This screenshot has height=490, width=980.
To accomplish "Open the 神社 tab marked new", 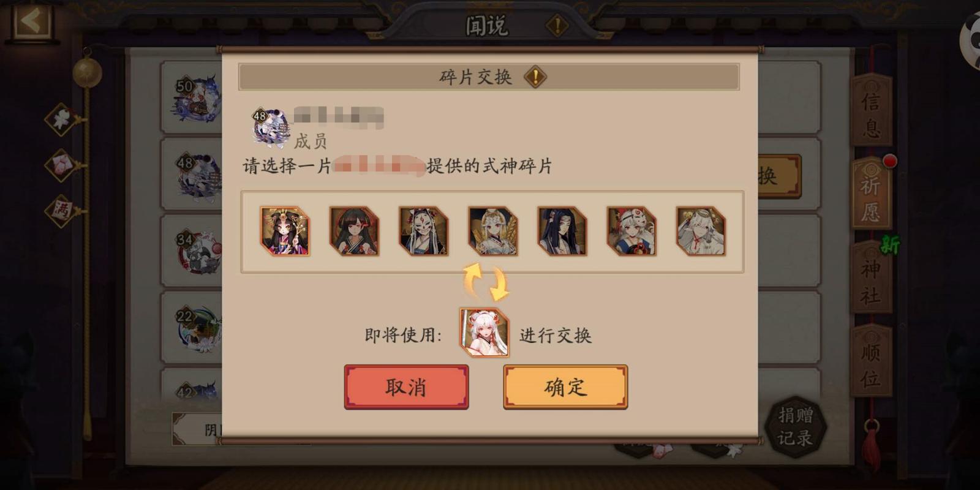I will tap(871, 279).
